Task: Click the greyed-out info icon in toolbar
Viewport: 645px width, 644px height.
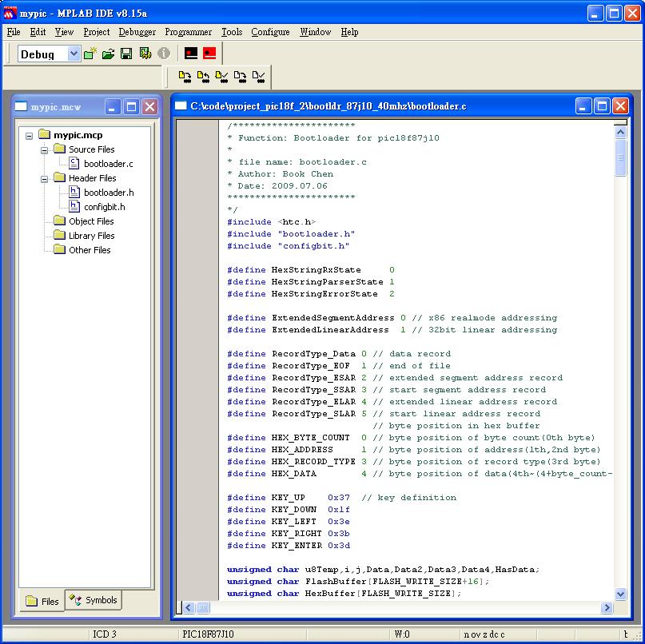Action: pyautogui.click(x=164, y=53)
